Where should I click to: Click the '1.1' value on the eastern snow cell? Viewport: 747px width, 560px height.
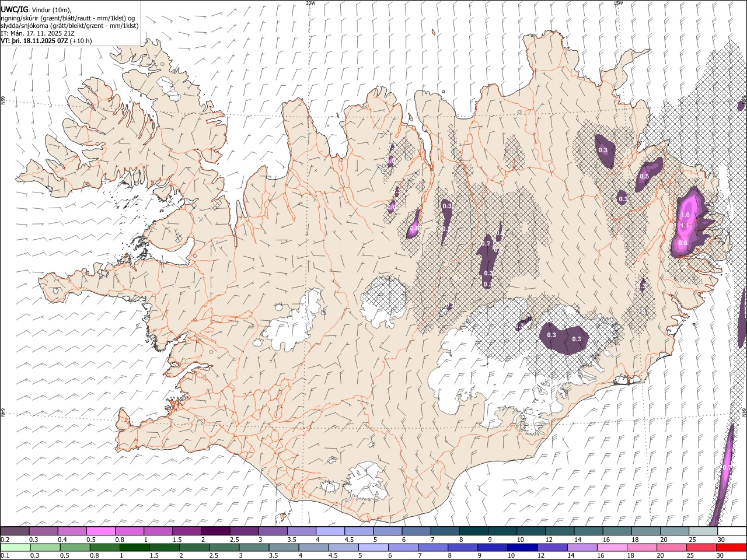[685, 225]
